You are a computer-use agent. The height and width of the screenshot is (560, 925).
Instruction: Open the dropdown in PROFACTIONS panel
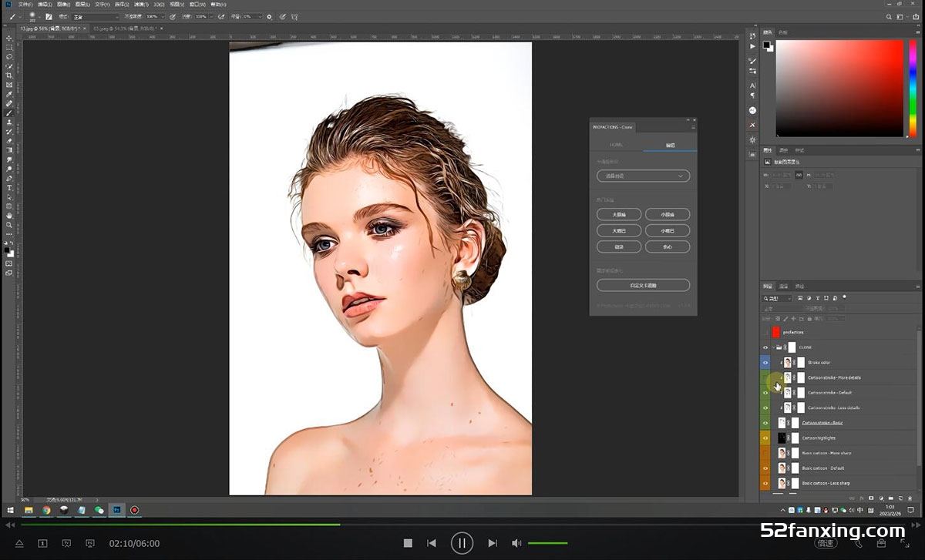[643, 176]
